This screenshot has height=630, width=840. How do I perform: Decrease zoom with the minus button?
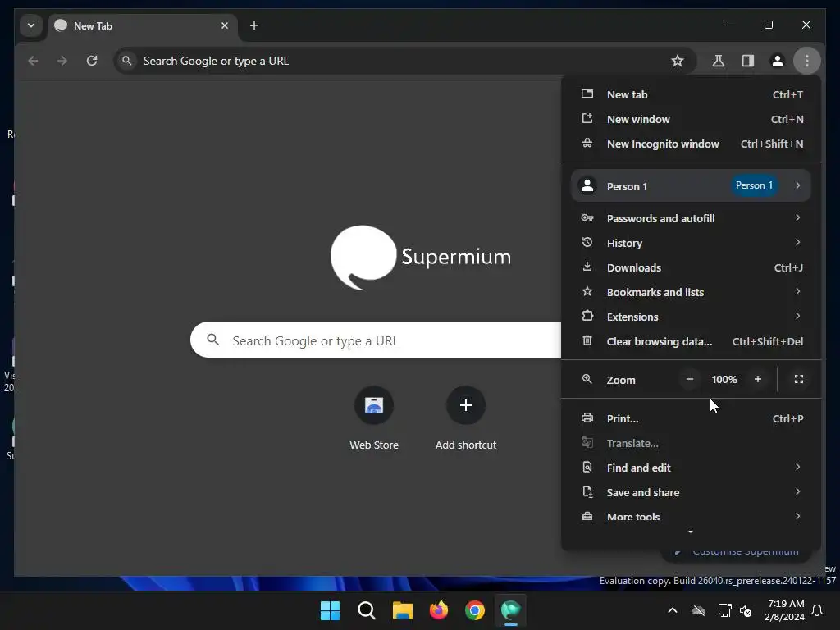[x=690, y=379]
